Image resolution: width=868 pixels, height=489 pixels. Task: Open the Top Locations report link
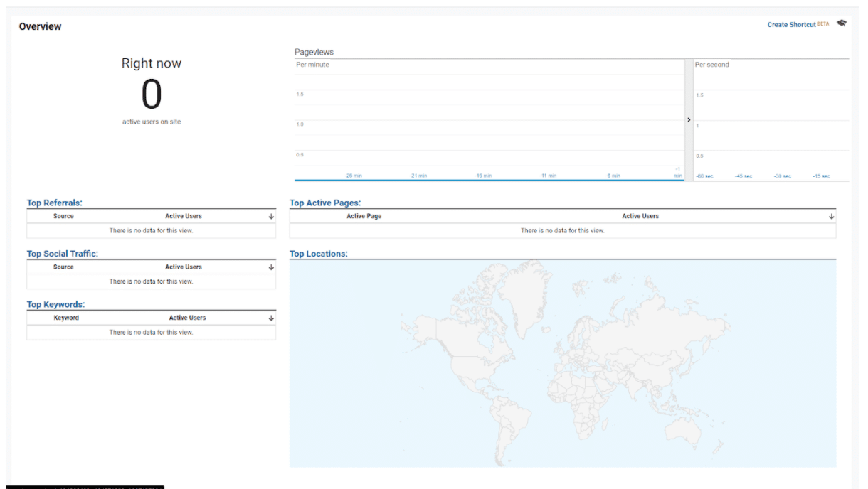(x=318, y=254)
